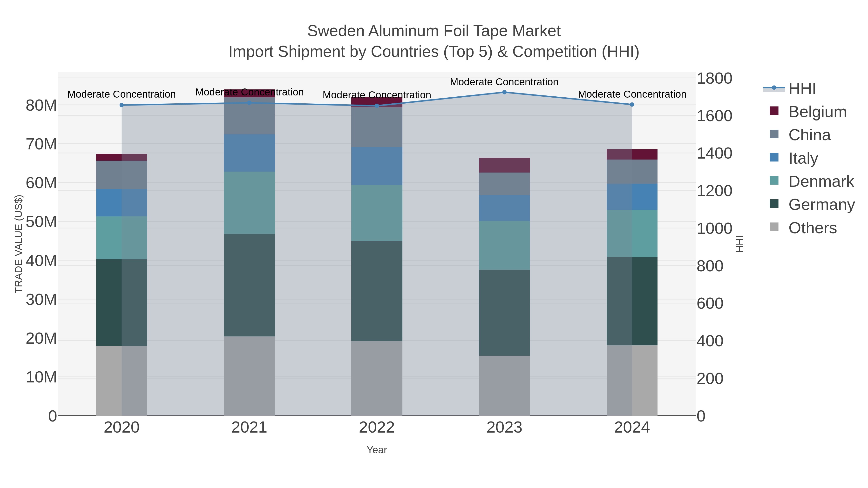
Task: Click the TRADE VALUE (US$) axis title
Action: point(19,244)
